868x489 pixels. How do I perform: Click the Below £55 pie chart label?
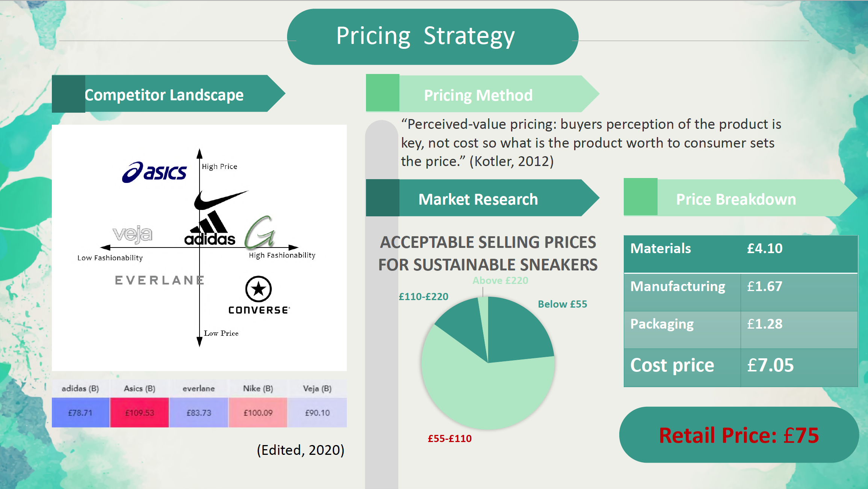[x=562, y=304]
